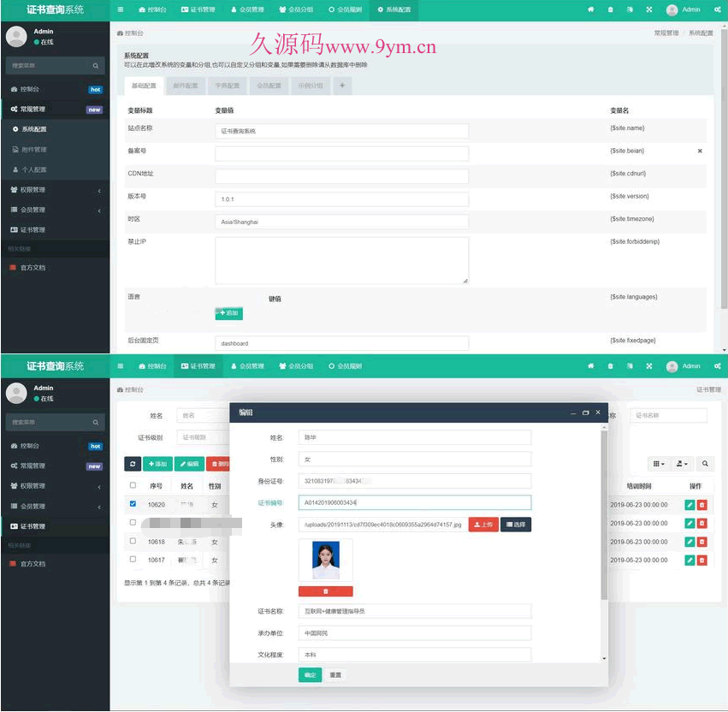728x712 pixels.
Task: Click the edit dialog's vertical scrollbar
Action: point(605,513)
